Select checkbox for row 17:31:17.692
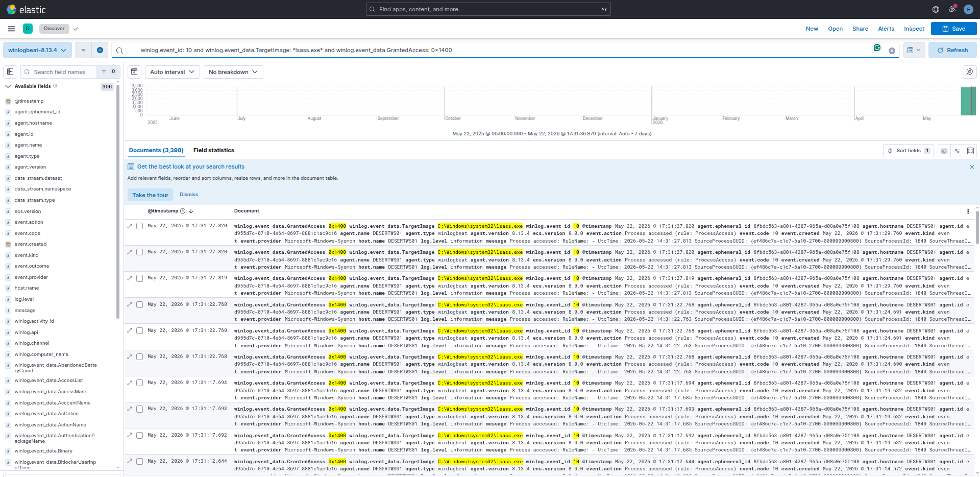This screenshot has height=477, width=980. [x=139, y=435]
